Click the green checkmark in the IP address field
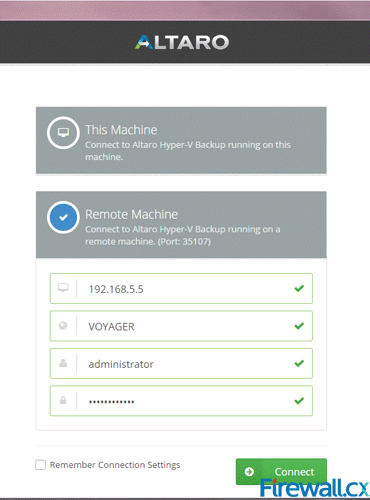Image resolution: width=370 pixels, height=500 pixels. click(x=299, y=288)
